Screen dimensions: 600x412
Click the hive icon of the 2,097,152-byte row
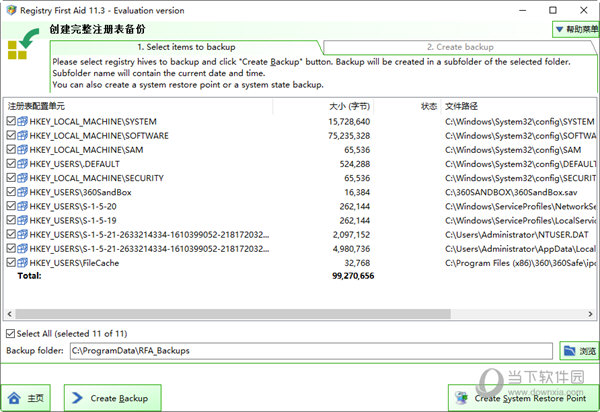23,234
